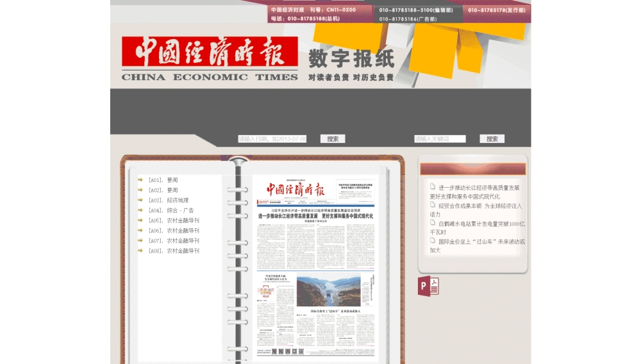
Task: Open page [A06] 农村金融导刊
Action: [x=174, y=231]
